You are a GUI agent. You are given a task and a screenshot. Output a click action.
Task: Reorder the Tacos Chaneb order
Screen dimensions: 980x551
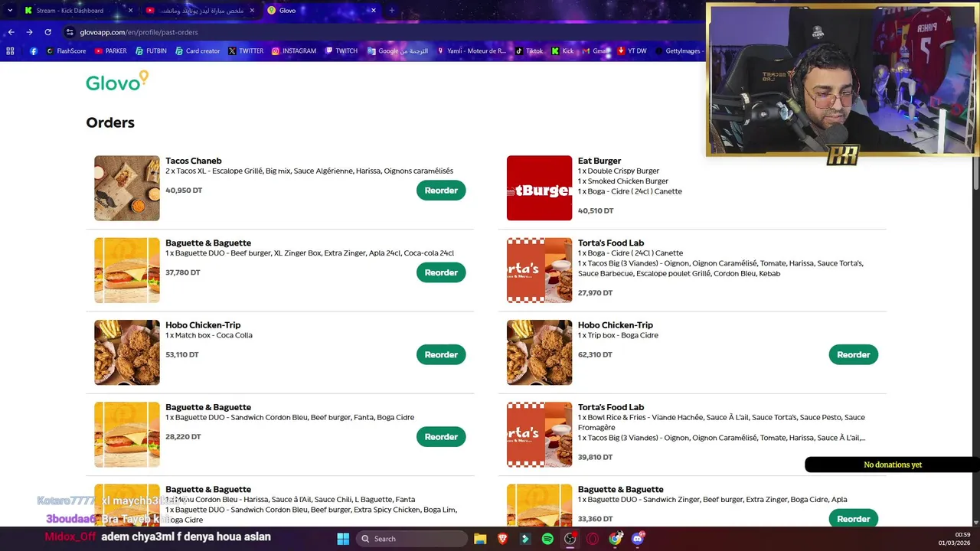click(441, 191)
